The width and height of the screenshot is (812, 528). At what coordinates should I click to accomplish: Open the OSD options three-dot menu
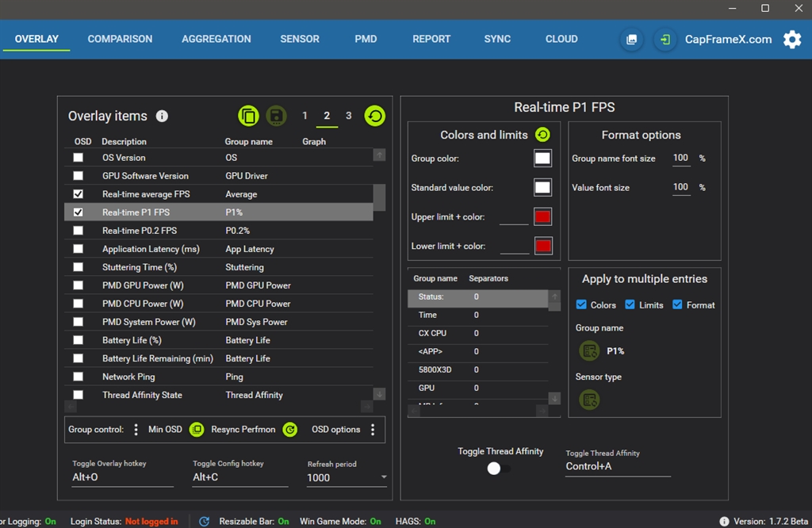[x=373, y=430]
